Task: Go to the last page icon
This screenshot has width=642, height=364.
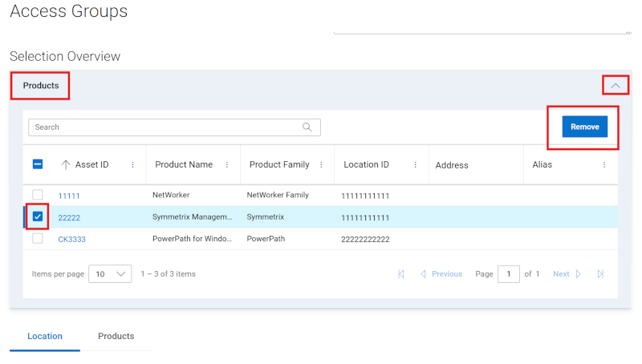Action: pos(600,274)
